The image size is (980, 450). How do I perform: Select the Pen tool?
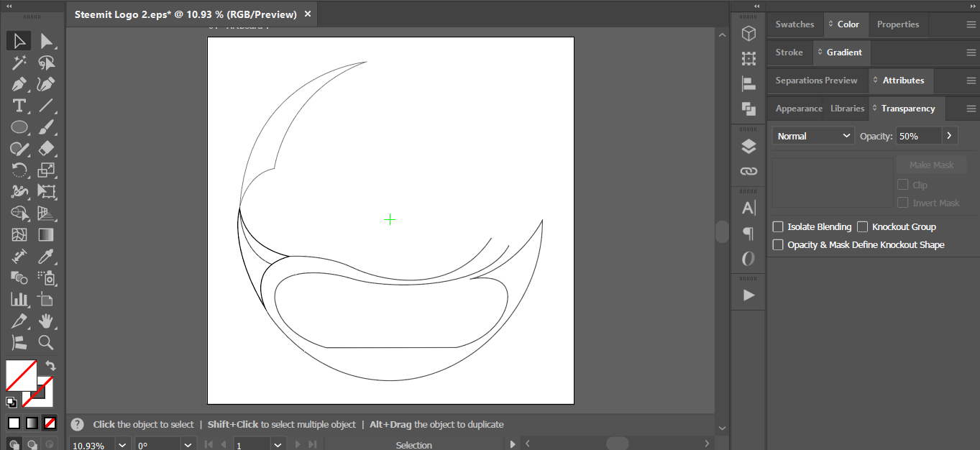19,84
